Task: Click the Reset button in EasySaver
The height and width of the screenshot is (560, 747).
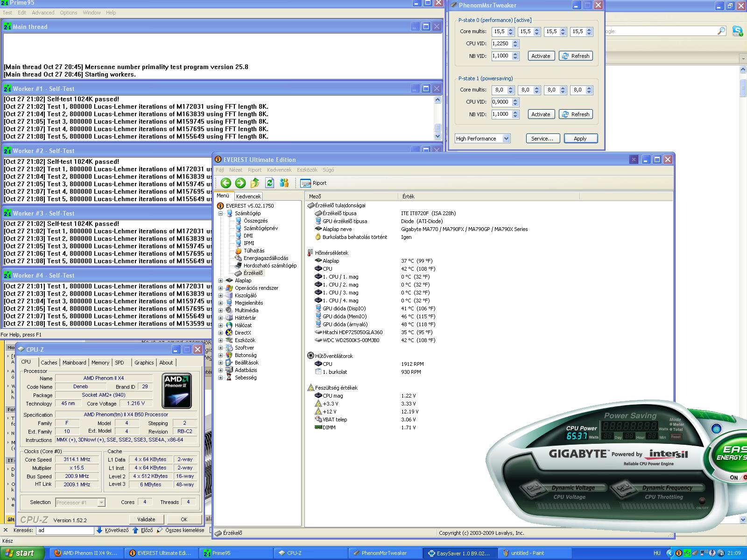Action: (676, 437)
